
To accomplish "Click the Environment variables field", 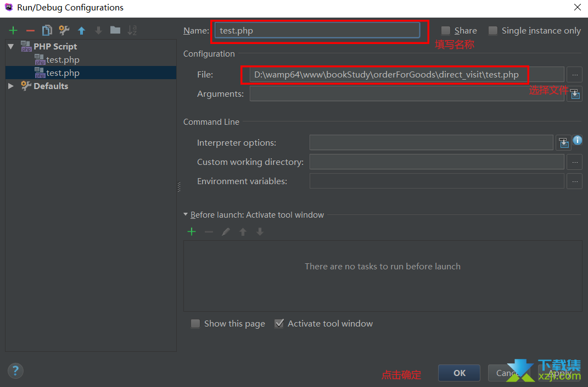I will pyautogui.click(x=437, y=181).
